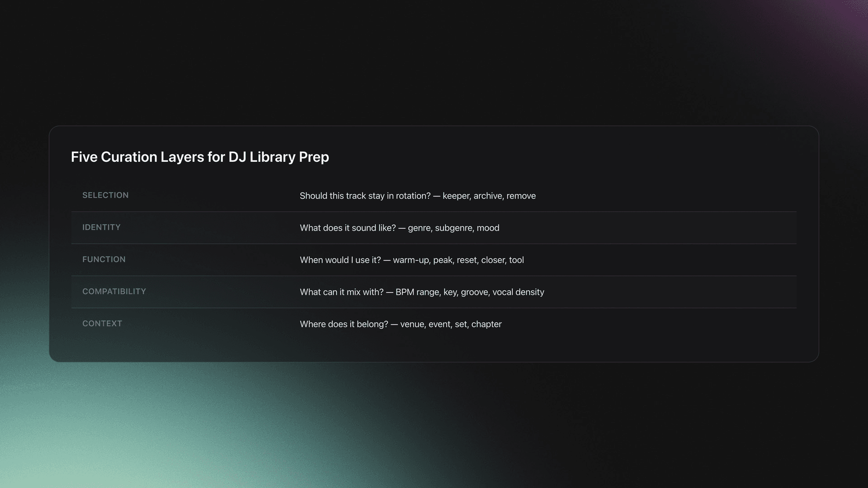Click 'closer' in the Function row
Screen dimensions: 868x488
[492, 260]
